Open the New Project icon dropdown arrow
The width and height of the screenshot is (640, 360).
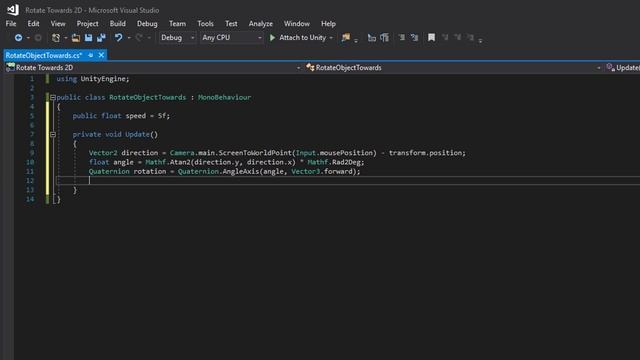click(66, 38)
